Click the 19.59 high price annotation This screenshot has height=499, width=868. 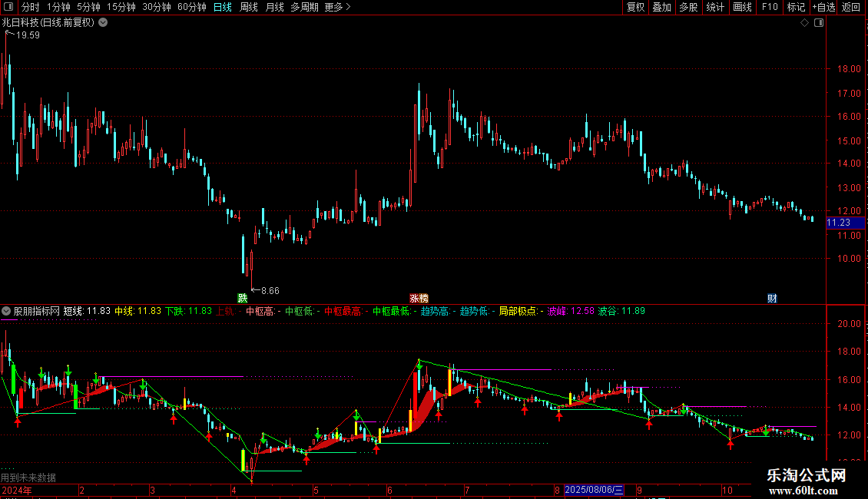tap(28, 35)
